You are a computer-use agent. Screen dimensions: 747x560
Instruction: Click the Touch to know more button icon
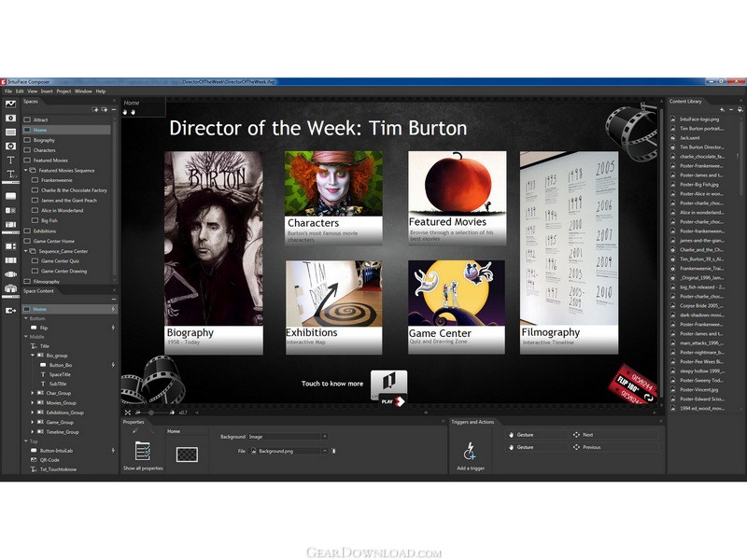388,383
